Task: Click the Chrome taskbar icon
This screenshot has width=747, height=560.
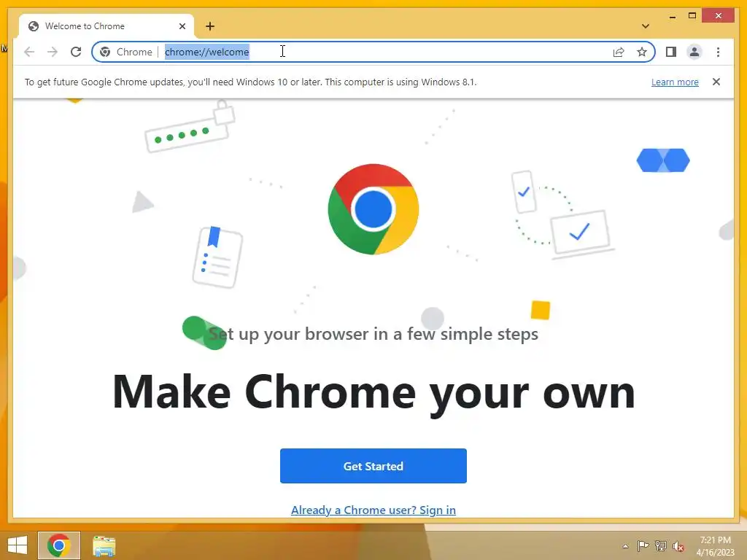Action: pyautogui.click(x=59, y=545)
